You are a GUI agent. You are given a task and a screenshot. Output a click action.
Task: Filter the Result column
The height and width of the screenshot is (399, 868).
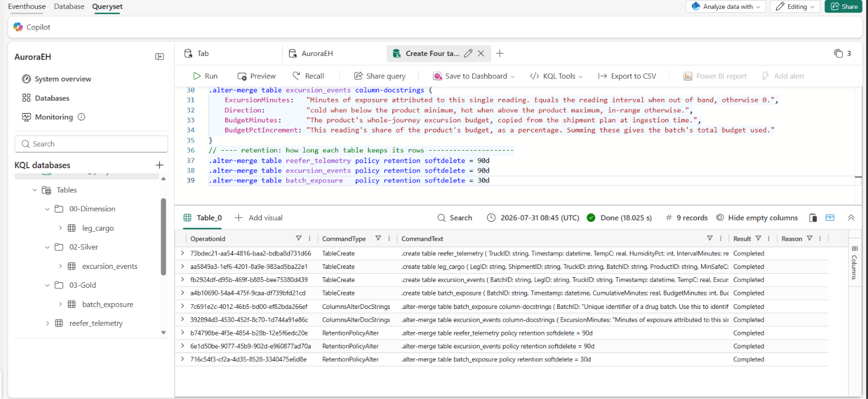click(759, 238)
